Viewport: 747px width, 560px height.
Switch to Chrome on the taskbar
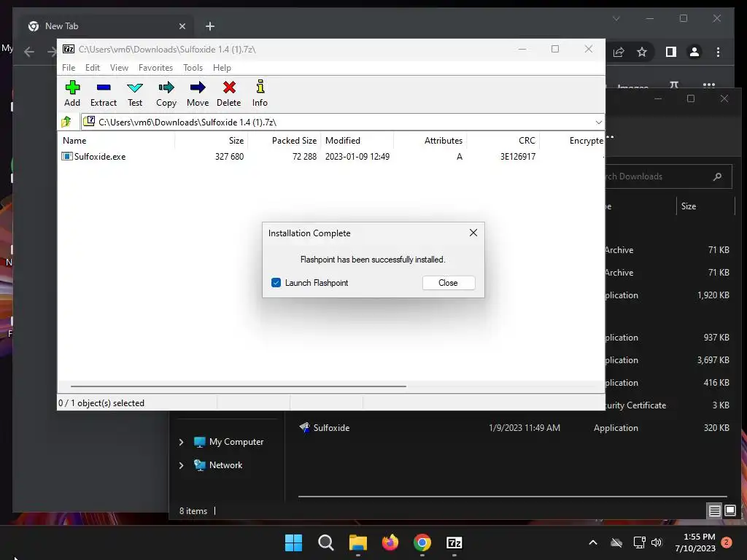point(422,542)
